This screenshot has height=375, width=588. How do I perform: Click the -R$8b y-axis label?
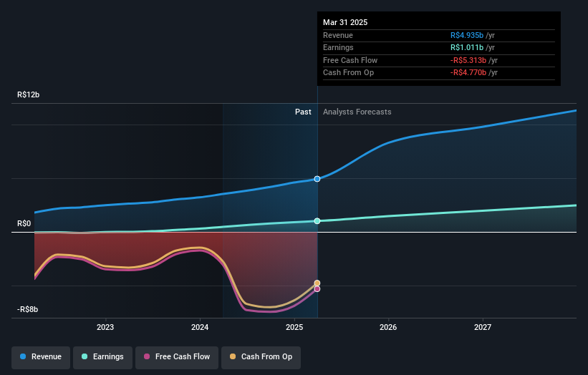27,309
